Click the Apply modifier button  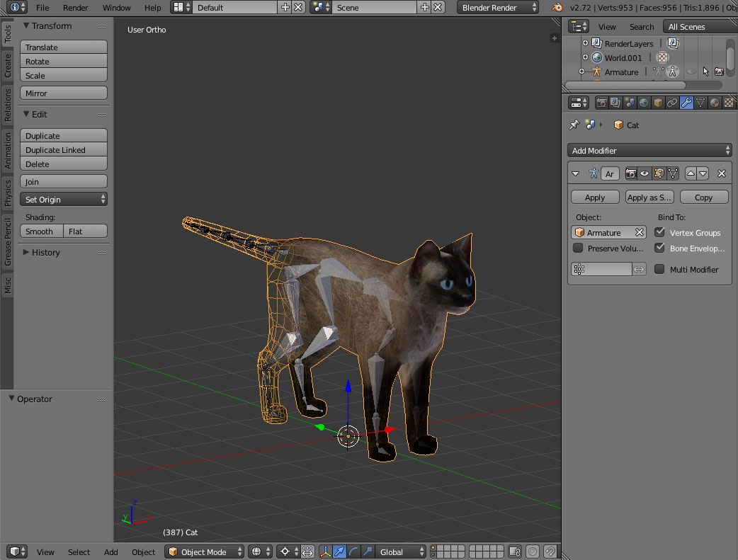tap(595, 198)
